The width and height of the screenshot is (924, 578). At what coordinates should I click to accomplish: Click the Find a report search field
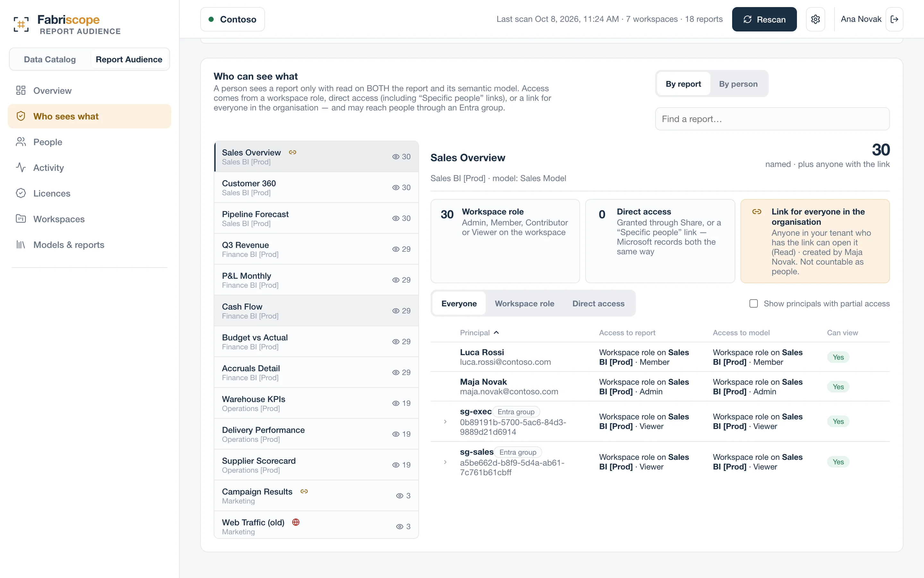tap(772, 119)
